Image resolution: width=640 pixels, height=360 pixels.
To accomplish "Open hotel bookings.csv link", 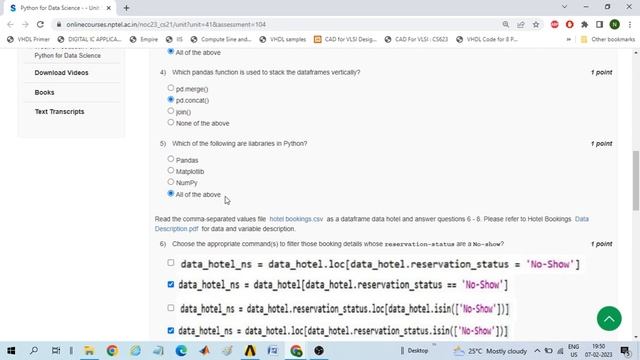I will point(296,219).
